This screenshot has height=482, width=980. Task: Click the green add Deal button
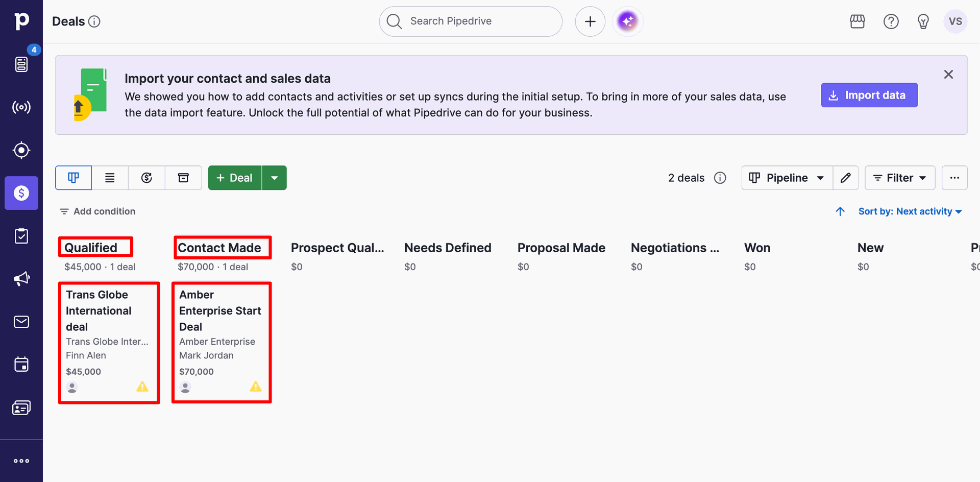tap(235, 178)
